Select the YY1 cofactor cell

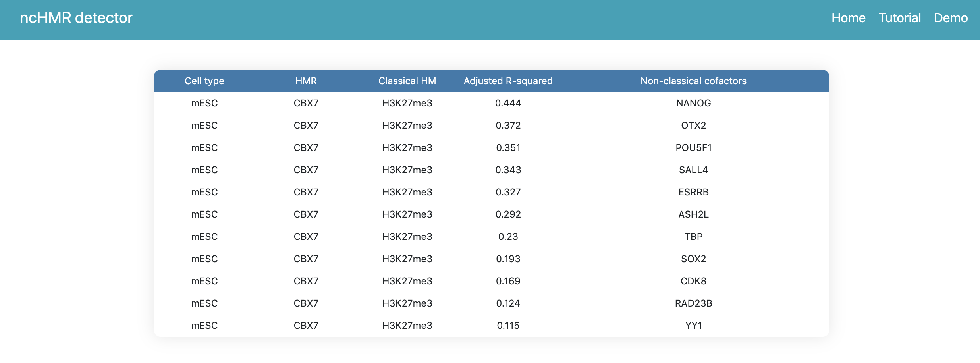(x=693, y=326)
